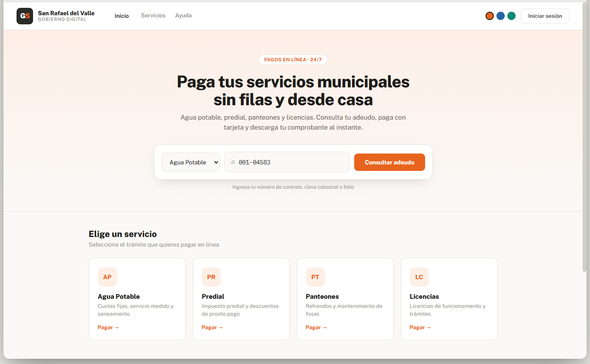590x364 pixels.
Task: Select the orange theme color swatch
Action: (489, 16)
